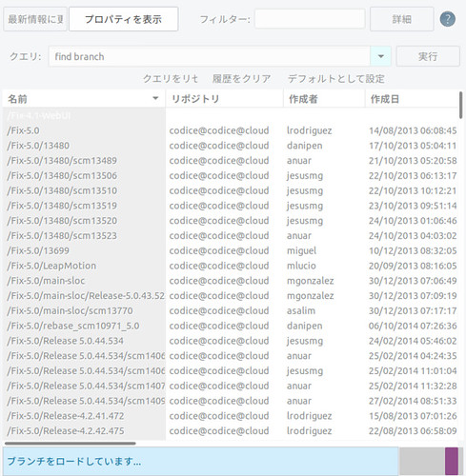The width and height of the screenshot is (466, 476).
Task: Click creator mlucio cell
Action: tap(301, 266)
